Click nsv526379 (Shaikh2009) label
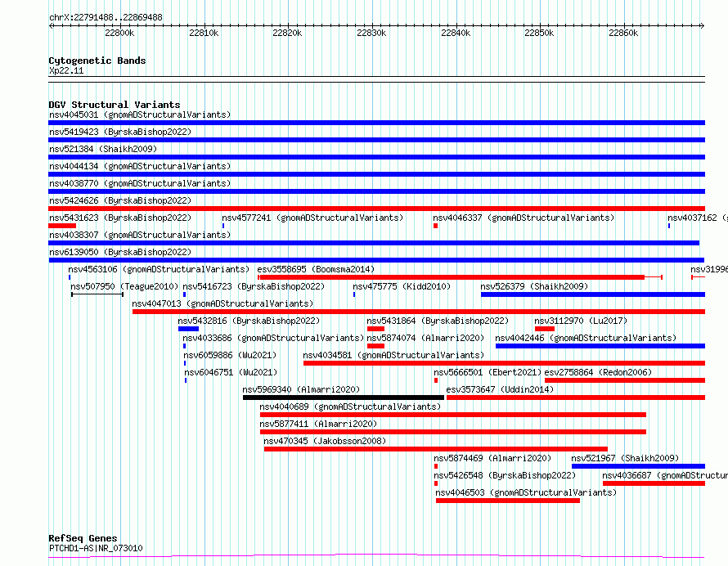This screenshot has width=728, height=566. pyautogui.click(x=534, y=286)
